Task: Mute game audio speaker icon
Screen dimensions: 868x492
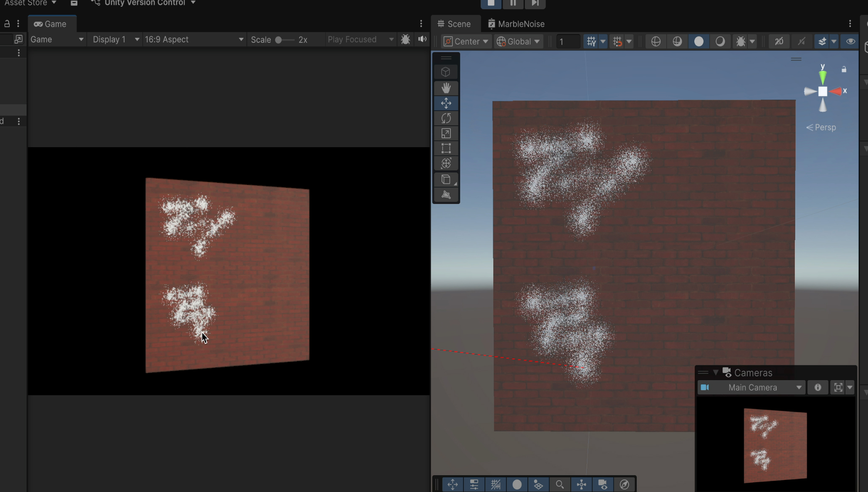Action: click(422, 39)
